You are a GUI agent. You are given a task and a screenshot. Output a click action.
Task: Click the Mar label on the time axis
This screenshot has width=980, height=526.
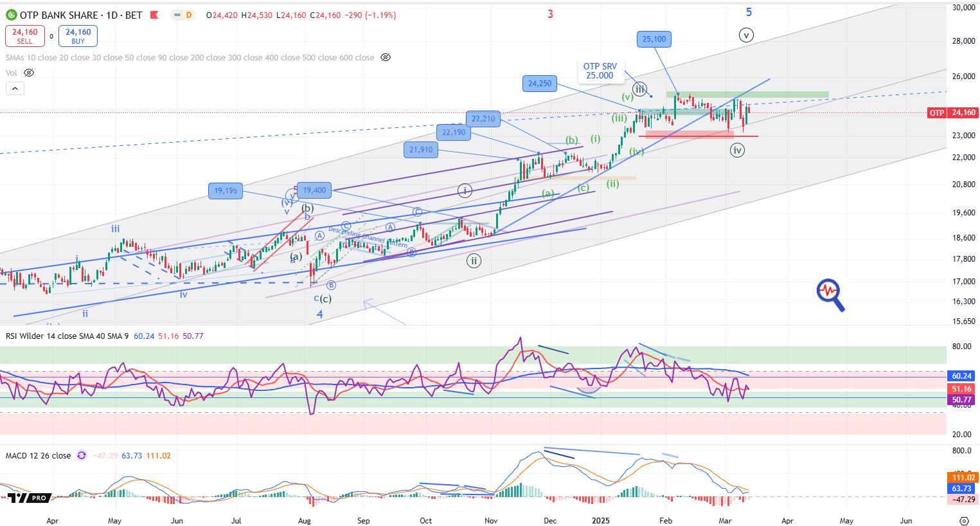725,520
